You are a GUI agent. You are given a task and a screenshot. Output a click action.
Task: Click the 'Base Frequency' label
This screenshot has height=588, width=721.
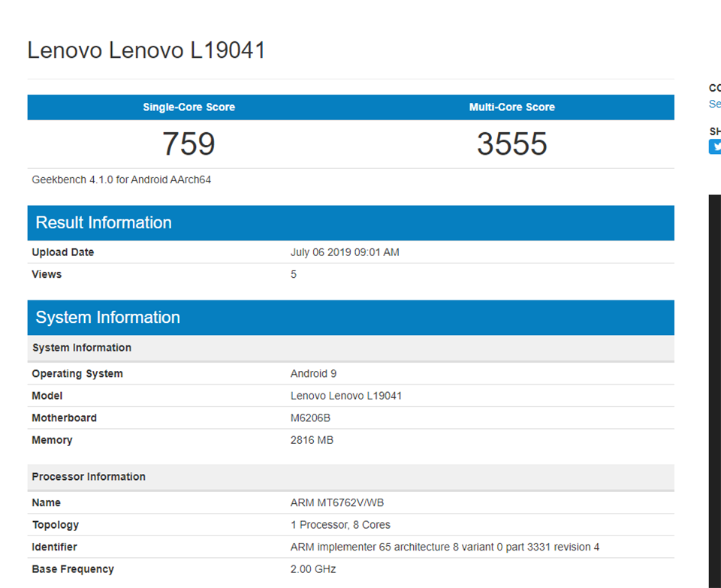(73, 569)
